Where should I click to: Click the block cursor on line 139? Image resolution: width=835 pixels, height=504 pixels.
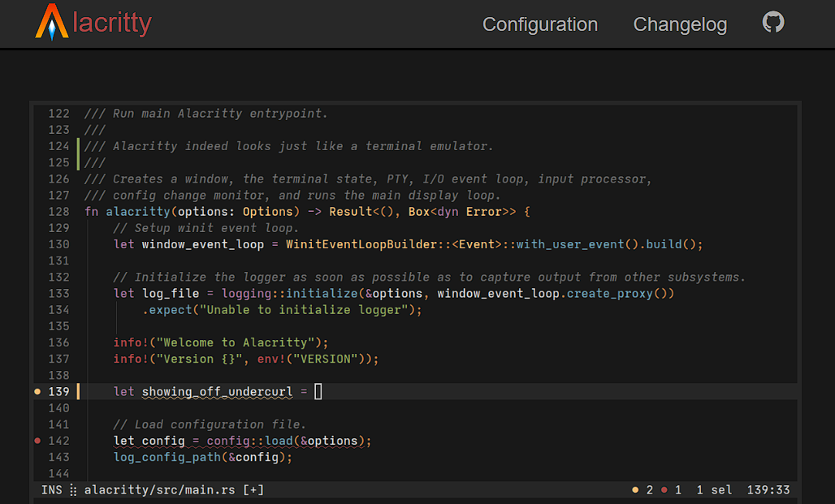[318, 392]
